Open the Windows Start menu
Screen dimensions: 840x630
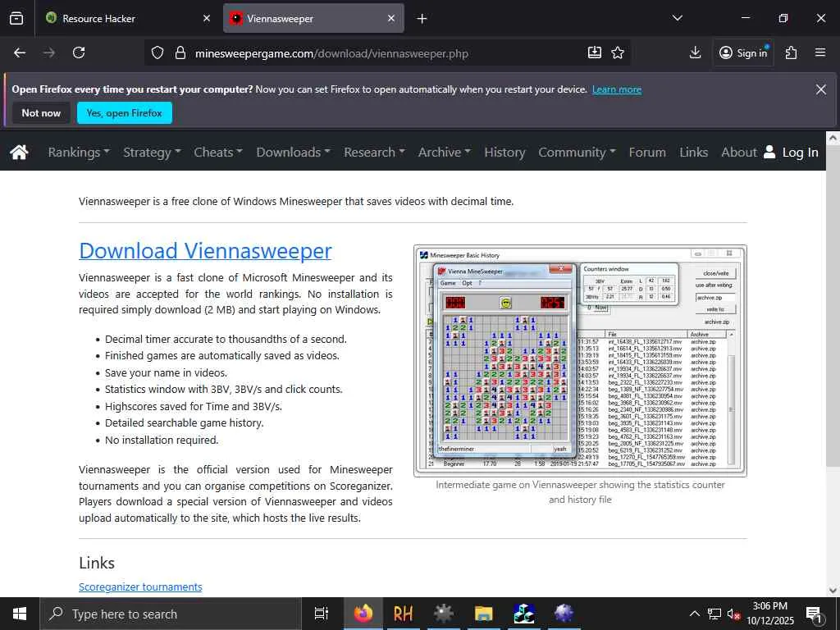pyautogui.click(x=20, y=614)
